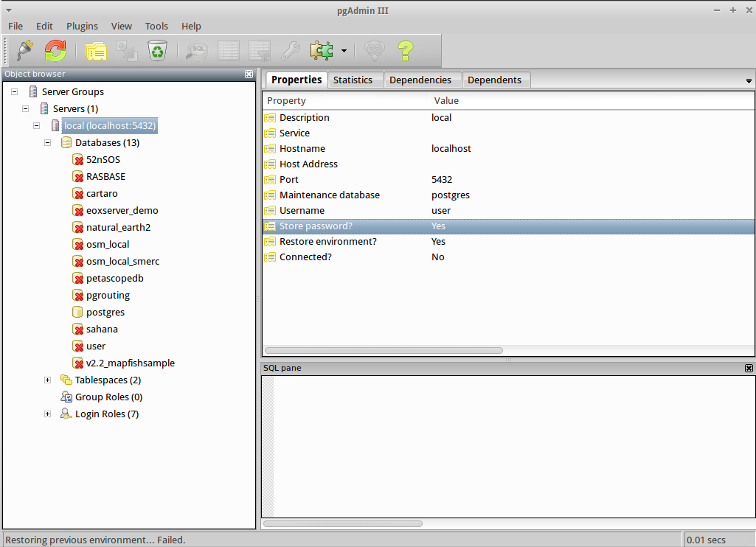The height and width of the screenshot is (547, 756).
Task: Click the Guru hint icon
Action: 374,50
